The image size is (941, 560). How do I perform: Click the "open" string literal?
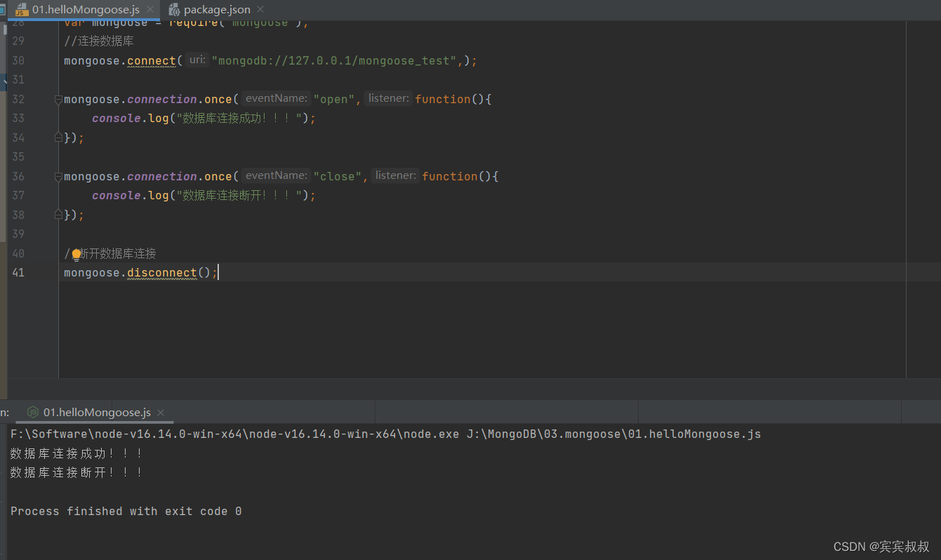pos(334,100)
